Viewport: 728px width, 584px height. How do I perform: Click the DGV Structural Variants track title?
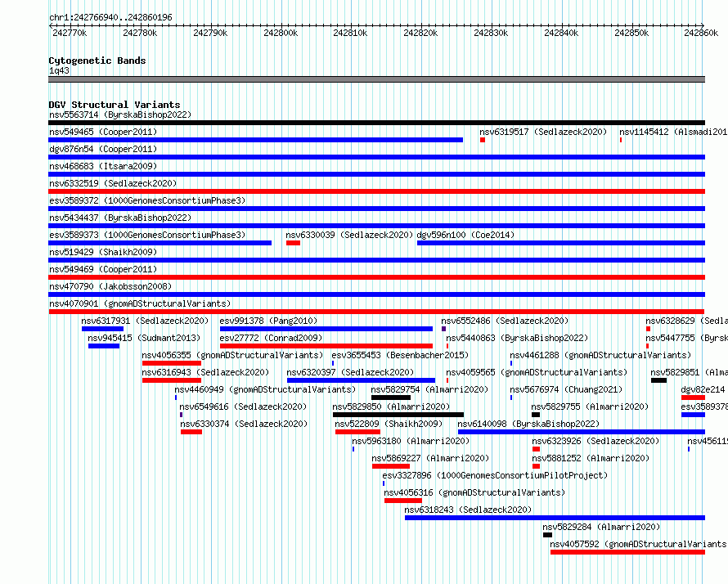click(115, 105)
